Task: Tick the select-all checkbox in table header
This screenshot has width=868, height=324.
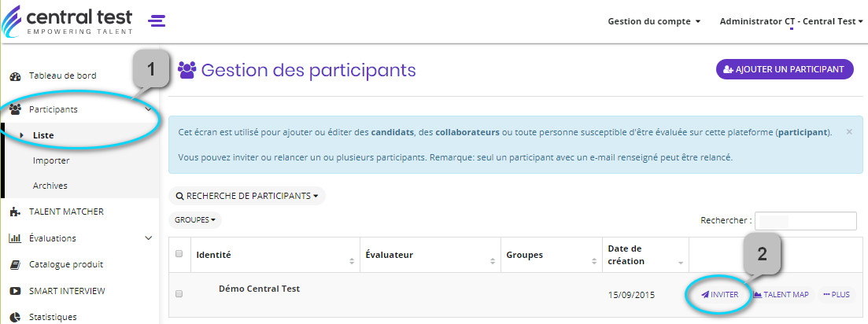Action: [179, 254]
